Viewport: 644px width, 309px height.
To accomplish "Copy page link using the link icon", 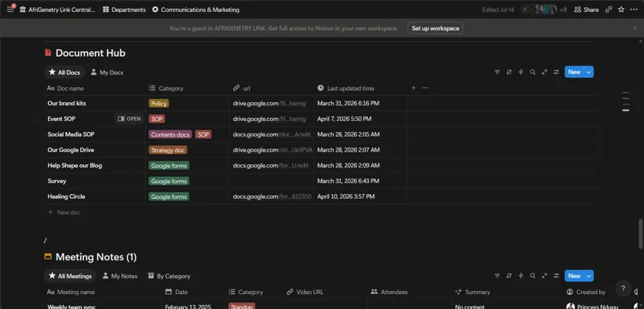I will click(x=609, y=9).
